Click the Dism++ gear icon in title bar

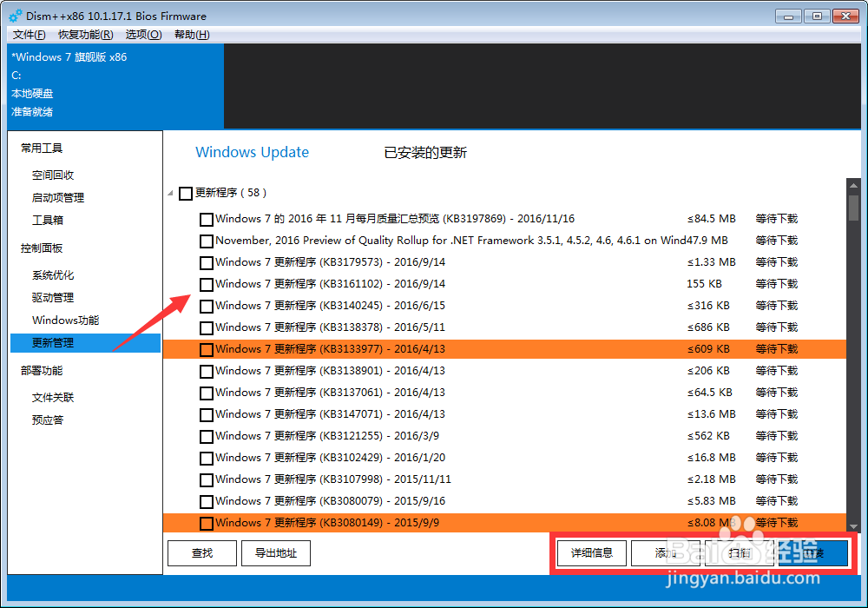click(16, 16)
